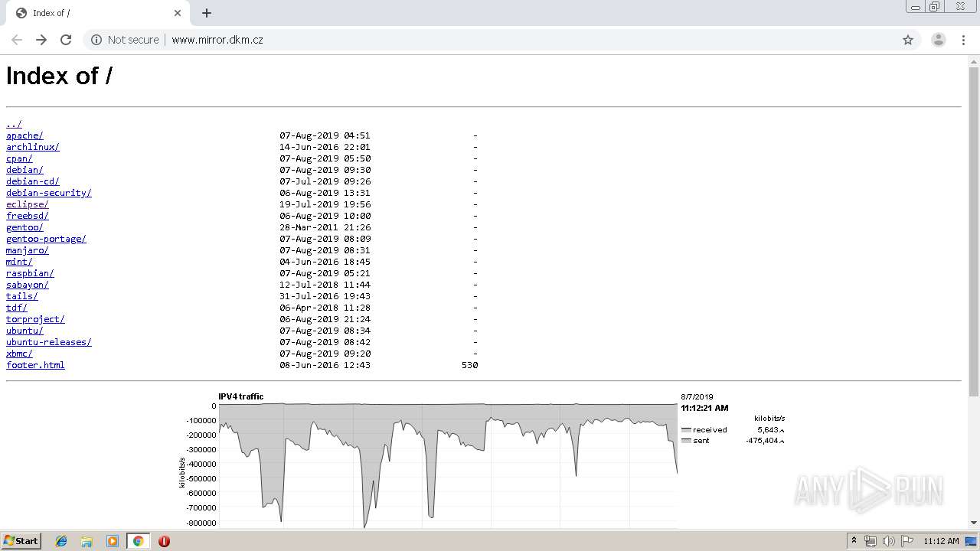Click the IPV4 traffic graph title
The width and height of the screenshot is (980, 551).
tap(241, 396)
